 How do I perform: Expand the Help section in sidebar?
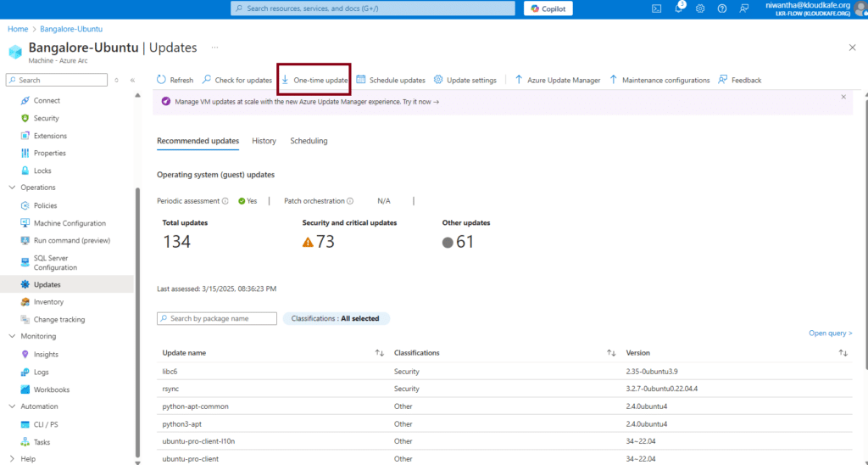[12, 459]
